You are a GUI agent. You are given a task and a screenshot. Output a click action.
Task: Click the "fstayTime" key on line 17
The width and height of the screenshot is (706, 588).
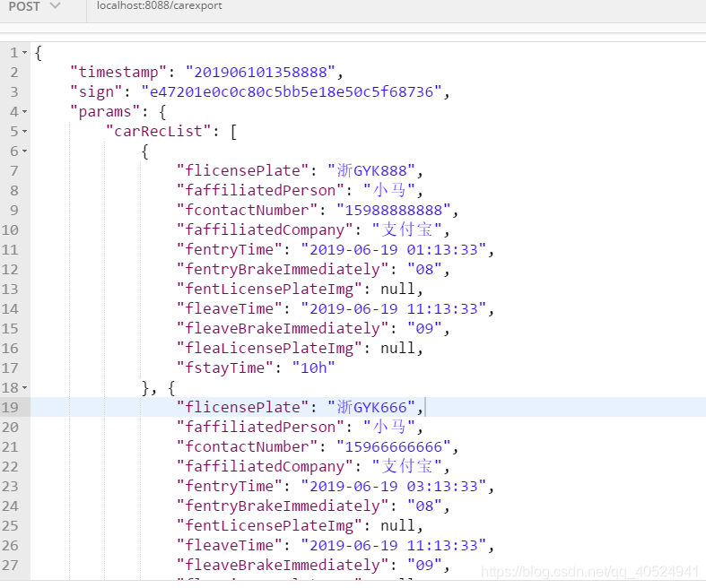[x=224, y=368]
